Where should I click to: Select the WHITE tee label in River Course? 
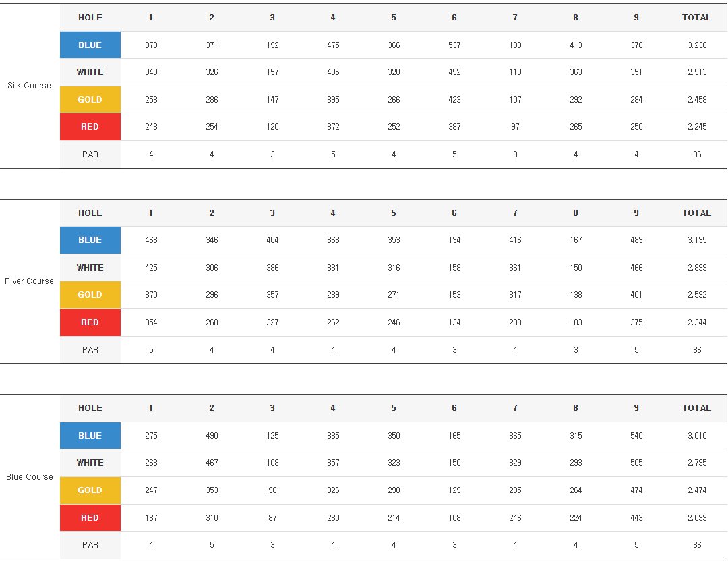90,268
